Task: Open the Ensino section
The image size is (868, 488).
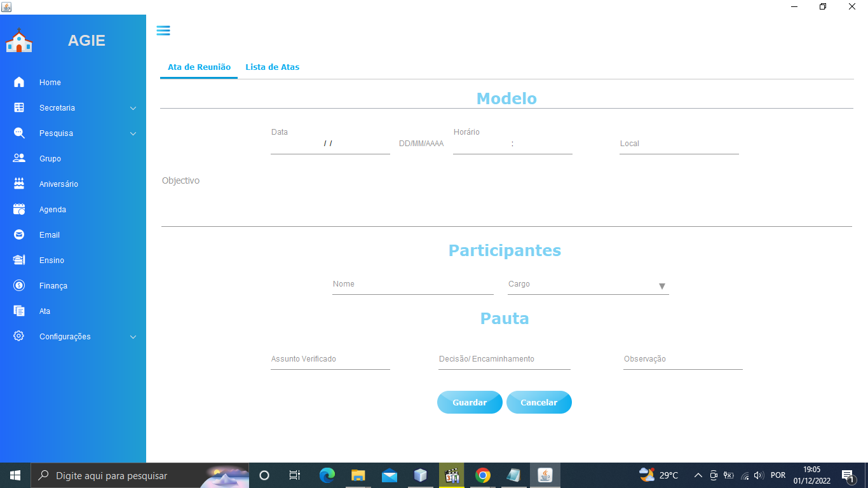Action: coord(51,260)
